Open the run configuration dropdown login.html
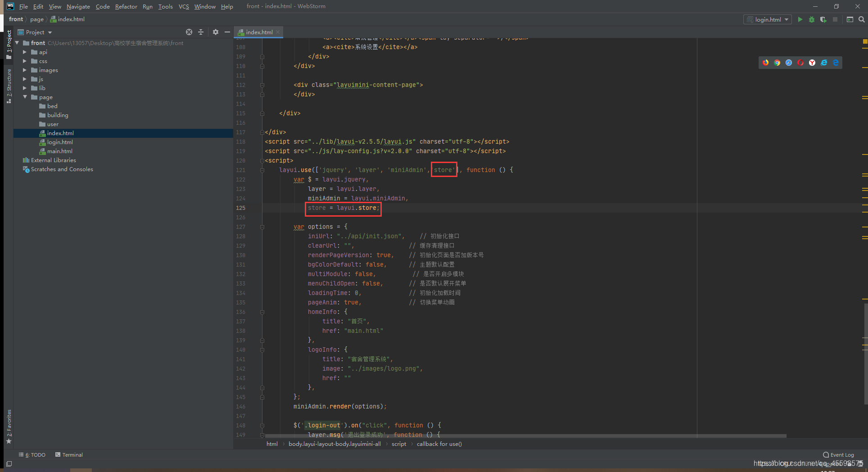This screenshot has width=868, height=472. click(x=768, y=19)
